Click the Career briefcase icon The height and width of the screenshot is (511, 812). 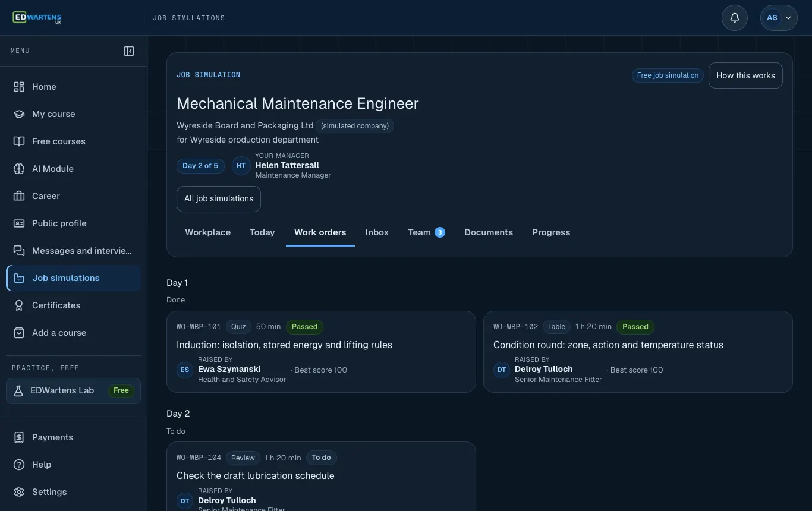click(19, 196)
